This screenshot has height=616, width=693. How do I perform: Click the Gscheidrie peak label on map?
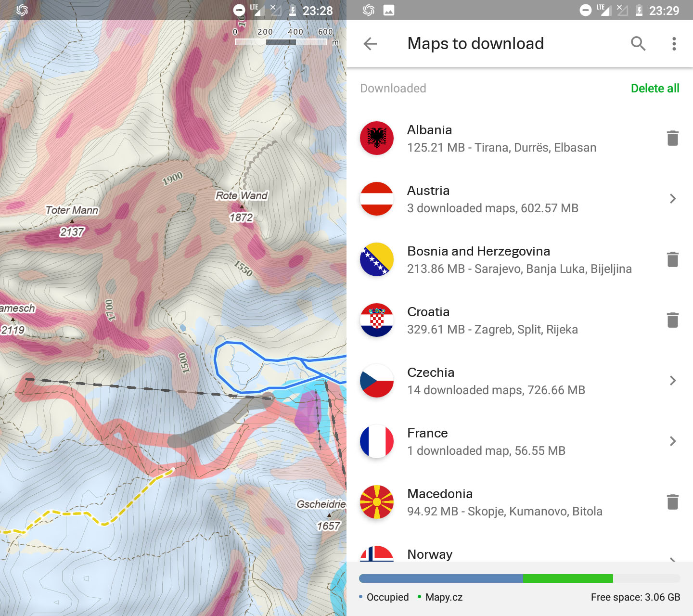pos(321,504)
